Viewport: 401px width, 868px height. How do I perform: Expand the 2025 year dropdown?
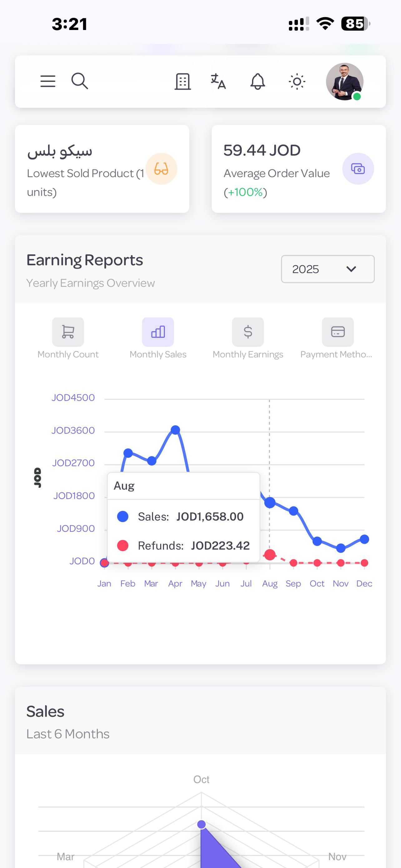click(328, 269)
